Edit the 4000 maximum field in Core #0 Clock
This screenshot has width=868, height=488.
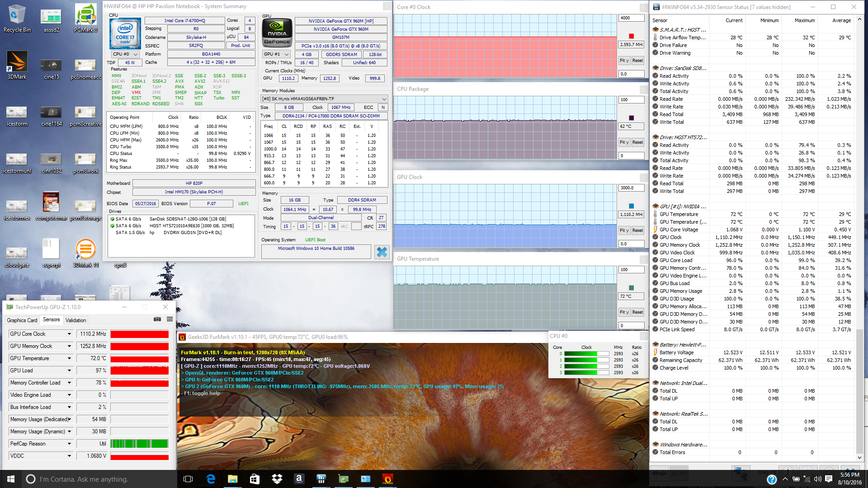coord(631,18)
